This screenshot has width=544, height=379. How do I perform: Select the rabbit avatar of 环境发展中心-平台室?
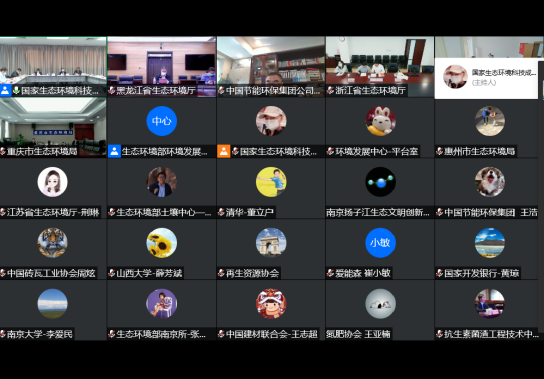coord(380,121)
